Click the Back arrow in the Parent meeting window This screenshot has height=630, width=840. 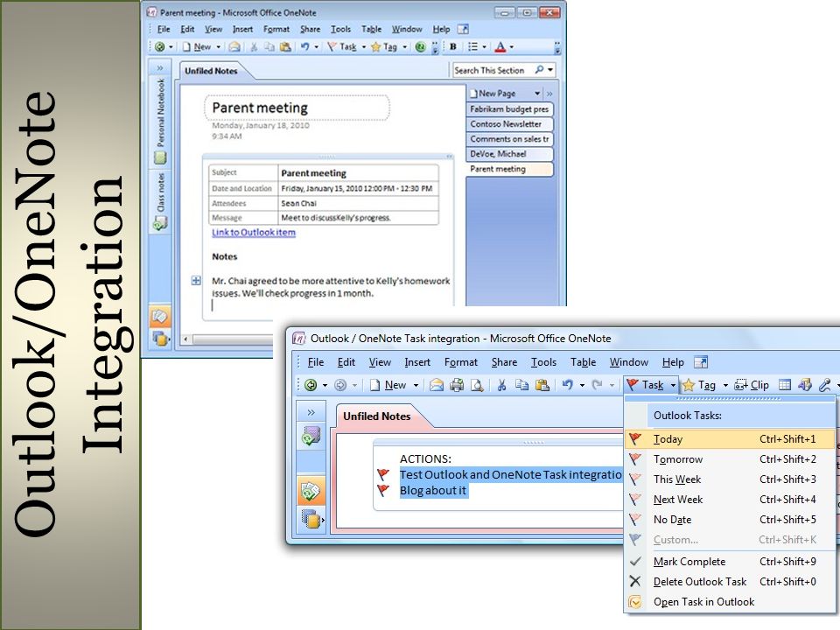pos(159,47)
